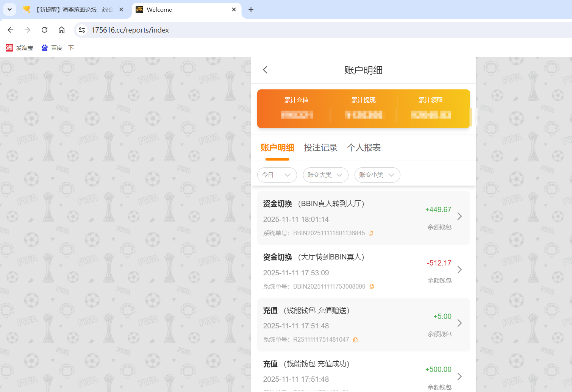Expand the -512.17 资金切换 record details

[x=459, y=270]
